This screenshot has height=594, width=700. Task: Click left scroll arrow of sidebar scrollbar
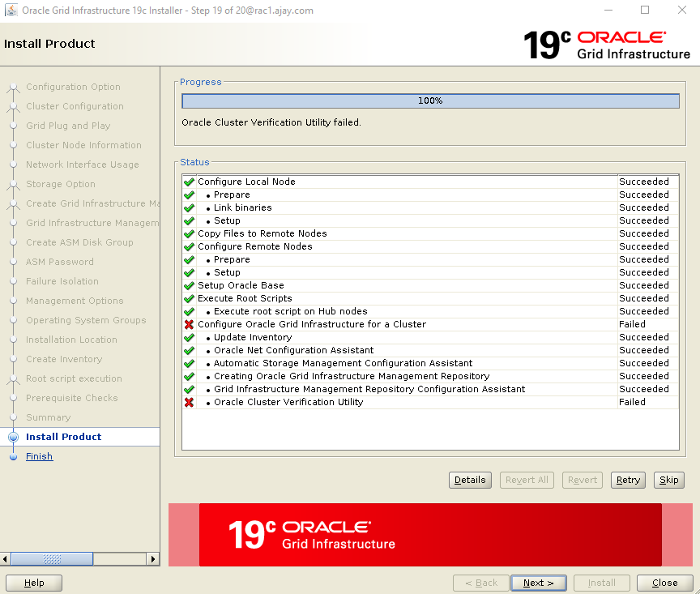coord(5,558)
